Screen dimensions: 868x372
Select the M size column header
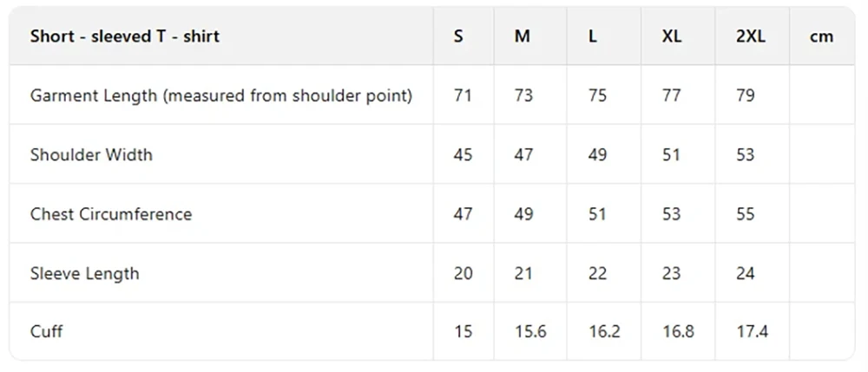point(522,36)
